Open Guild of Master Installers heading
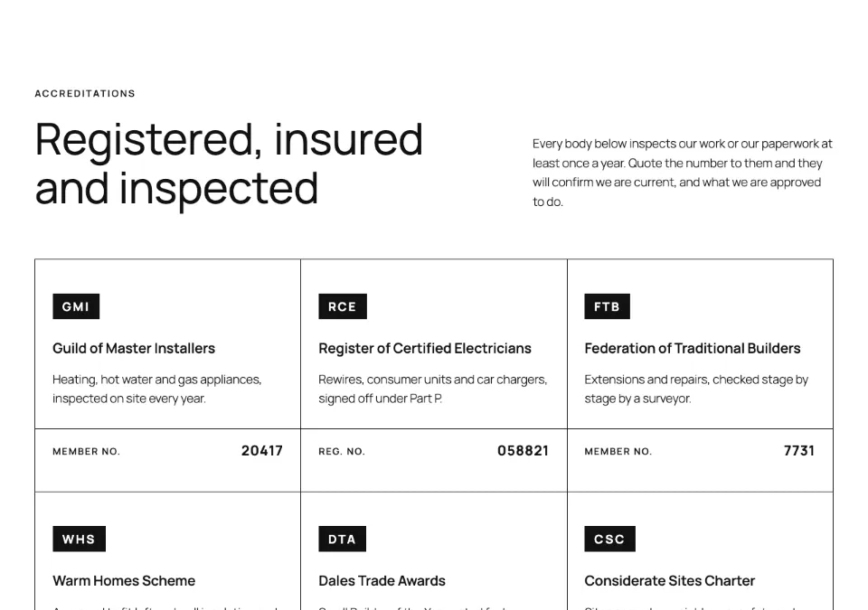This screenshot has width=868, height=610. pyautogui.click(x=134, y=348)
